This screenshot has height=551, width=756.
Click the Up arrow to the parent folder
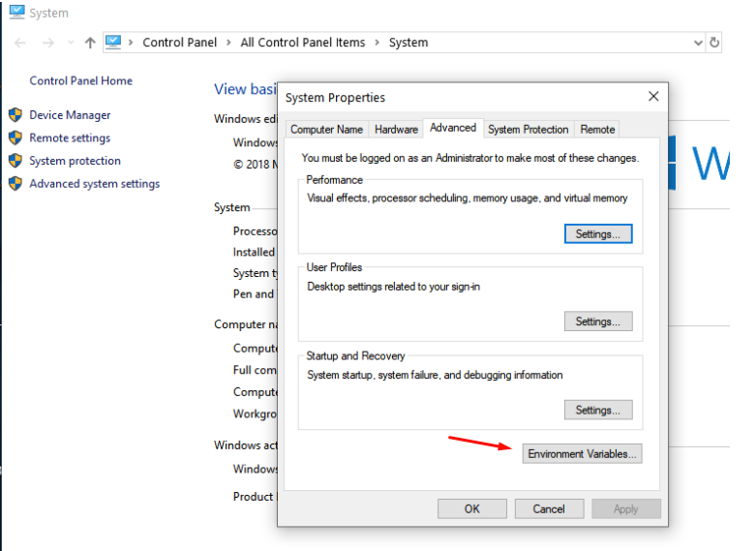[x=90, y=43]
